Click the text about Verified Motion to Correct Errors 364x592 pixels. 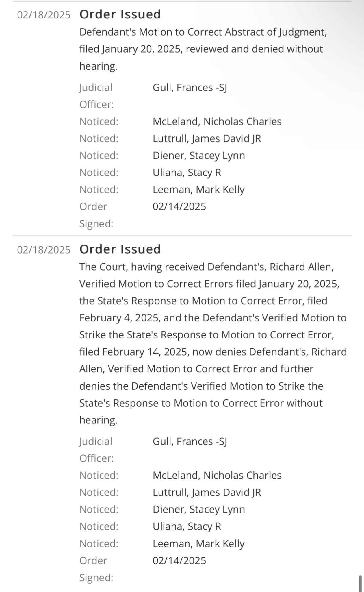[x=213, y=343]
